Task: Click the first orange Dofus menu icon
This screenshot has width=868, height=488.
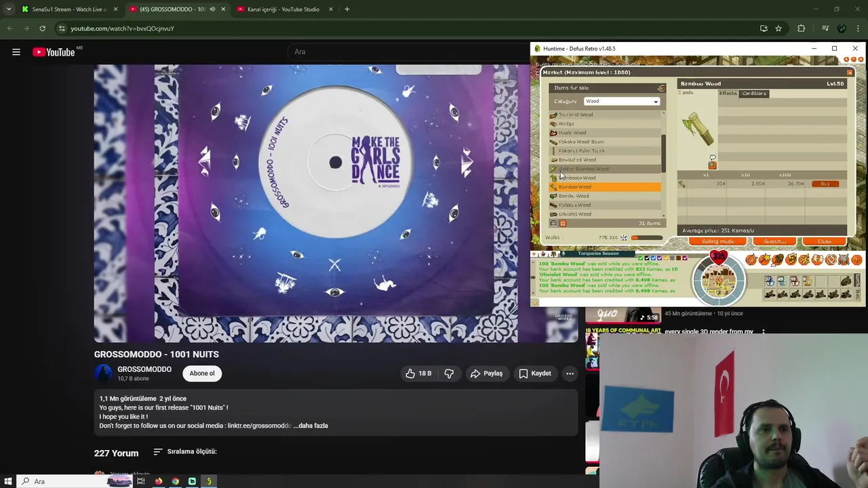Action: [x=751, y=260]
